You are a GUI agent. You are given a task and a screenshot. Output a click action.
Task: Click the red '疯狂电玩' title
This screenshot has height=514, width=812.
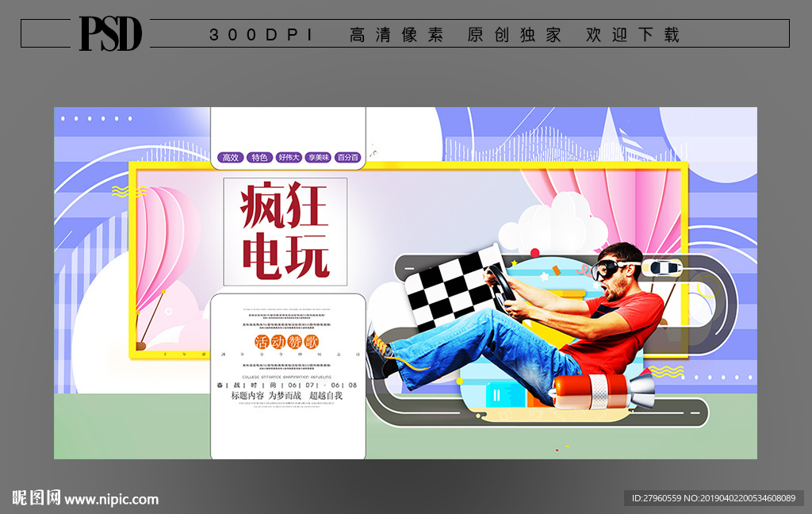pos(285,231)
